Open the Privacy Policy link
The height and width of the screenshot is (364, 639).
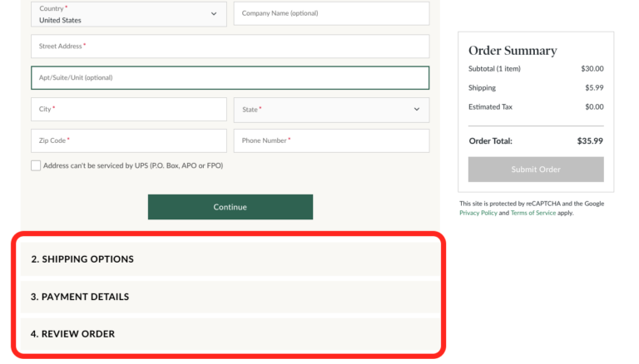click(x=478, y=213)
